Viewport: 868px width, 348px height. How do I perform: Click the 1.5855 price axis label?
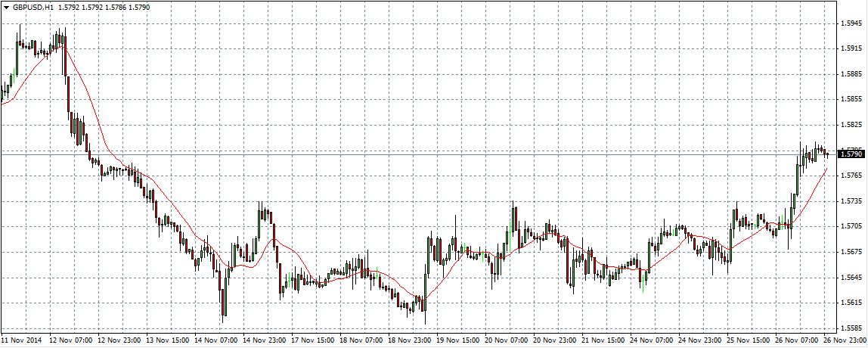pos(851,99)
